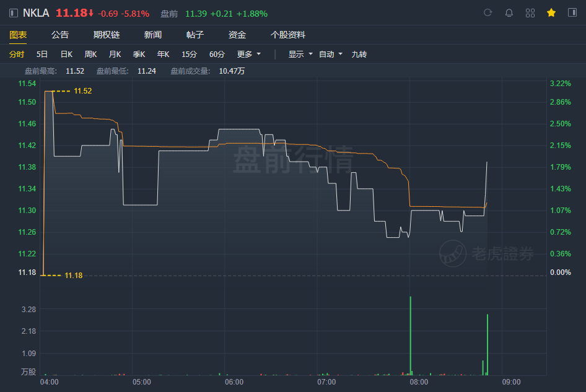586x392 pixels.
Task: Open the 期权链 tab
Action: point(107,35)
